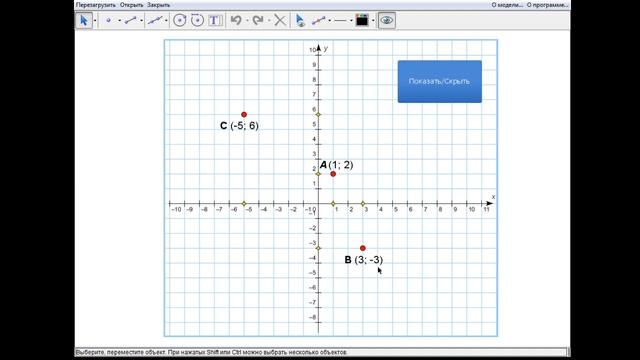The image size is (640, 360).
Task: Select the circle by center tool
Action: point(180,20)
